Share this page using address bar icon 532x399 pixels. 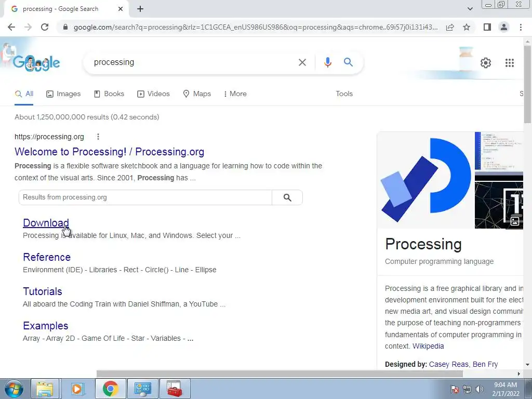pyautogui.click(x=450, y=27)
